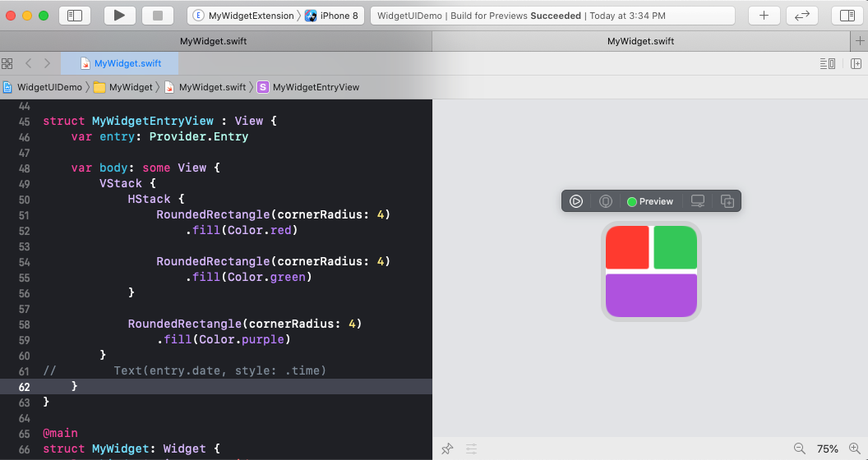Click the 75% canvas zoom level

click(x=828, y=449)
